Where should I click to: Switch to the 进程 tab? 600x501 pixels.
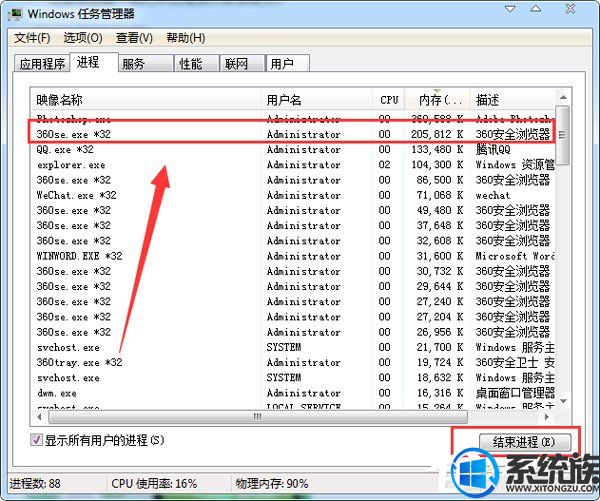point(94,62)
